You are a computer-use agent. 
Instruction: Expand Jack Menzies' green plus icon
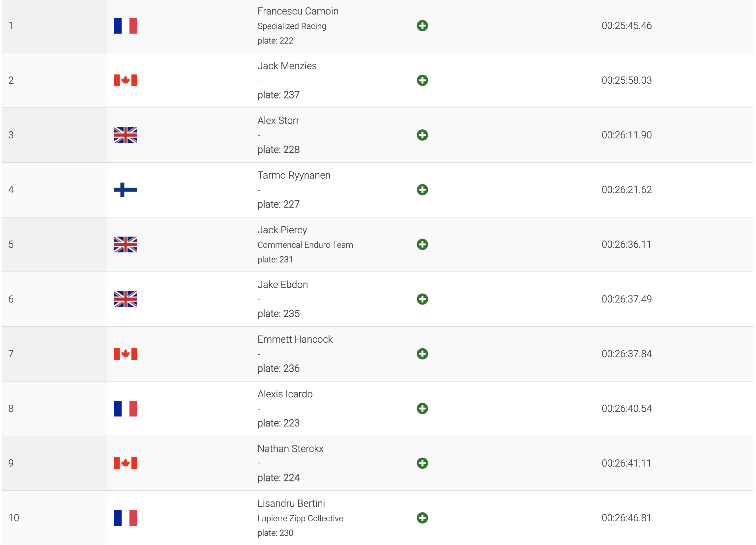click(422, 80)
